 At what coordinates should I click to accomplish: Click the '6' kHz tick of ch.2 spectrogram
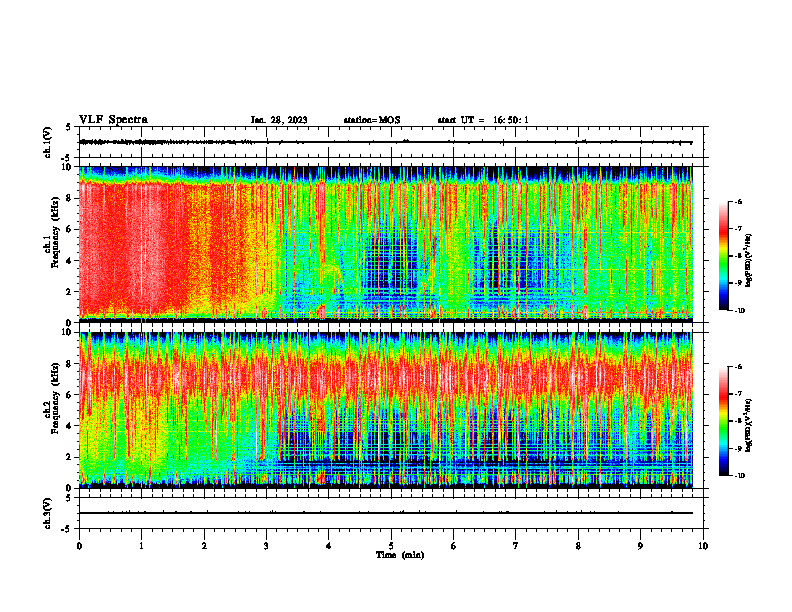[71, 395]
